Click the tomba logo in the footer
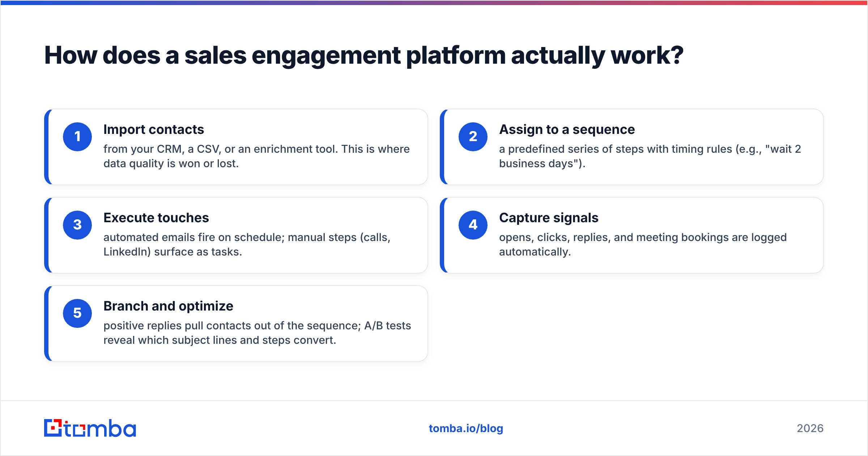This screenshot has height=456, width=868. [x=90, y=428]
